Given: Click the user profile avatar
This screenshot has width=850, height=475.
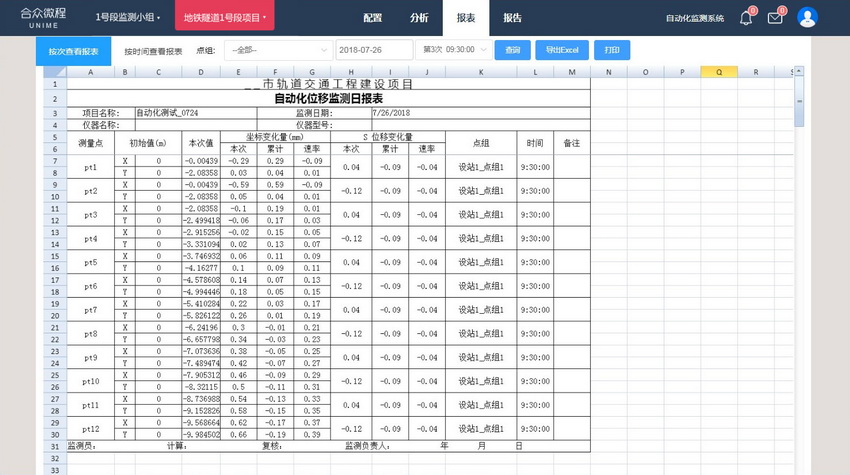Looking at the screenshot, I should tap(807, 17).
